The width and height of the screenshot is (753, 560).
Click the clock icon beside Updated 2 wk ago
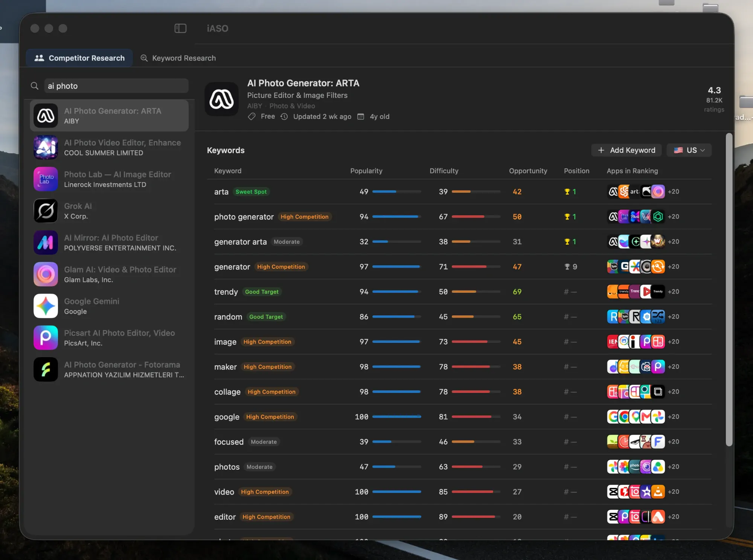click(x=284, y=117)
